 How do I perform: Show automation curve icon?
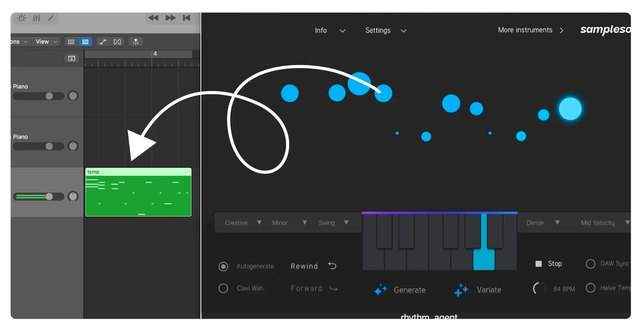(103, 42)
